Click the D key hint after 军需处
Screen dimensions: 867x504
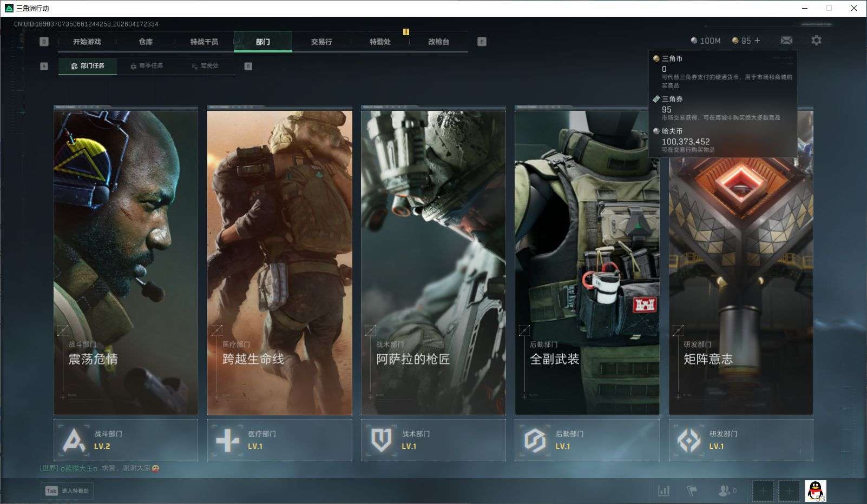point(248,66)
